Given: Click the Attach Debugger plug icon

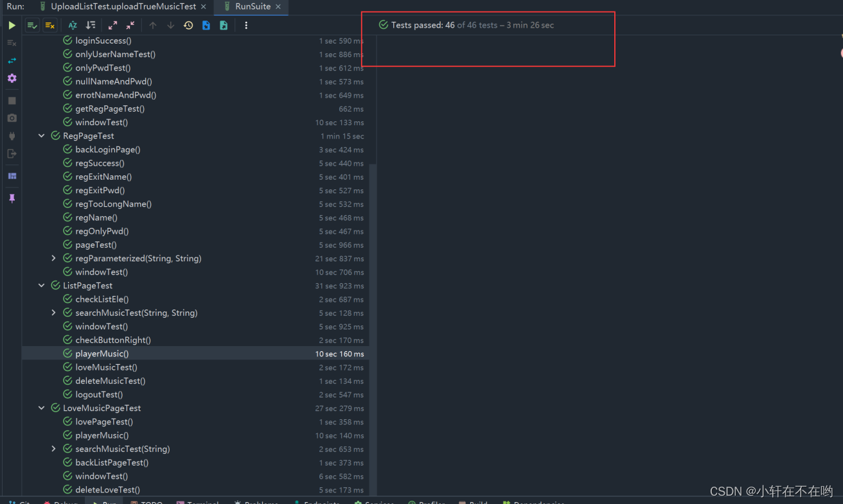Looking at the screenshot, I should 12,136.
